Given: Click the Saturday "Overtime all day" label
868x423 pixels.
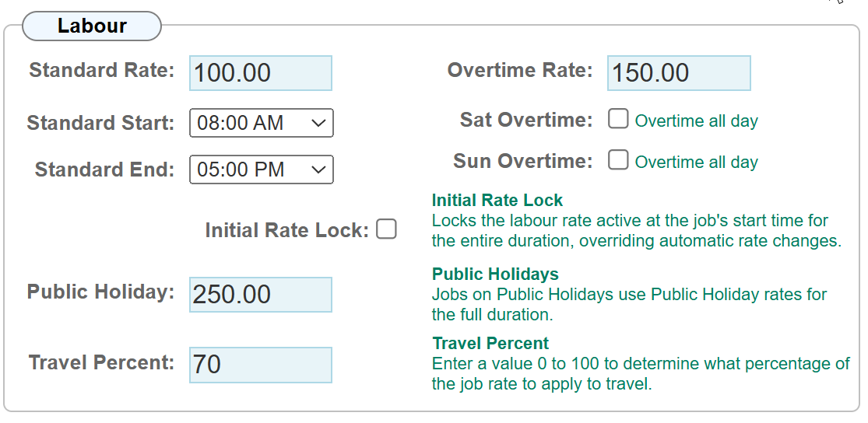Looking at the screenshot, I should pos(696,121).
